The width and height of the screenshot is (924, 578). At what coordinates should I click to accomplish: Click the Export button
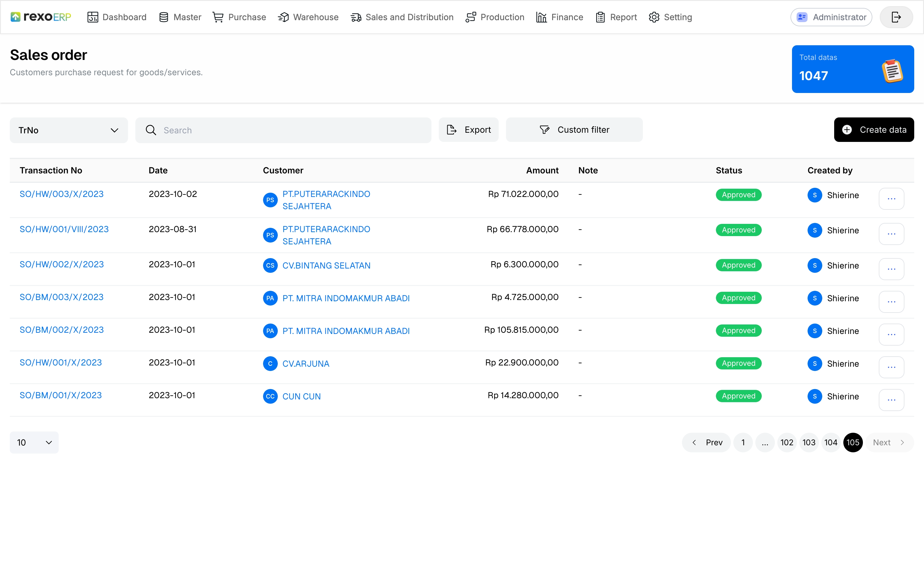[468, 130]
